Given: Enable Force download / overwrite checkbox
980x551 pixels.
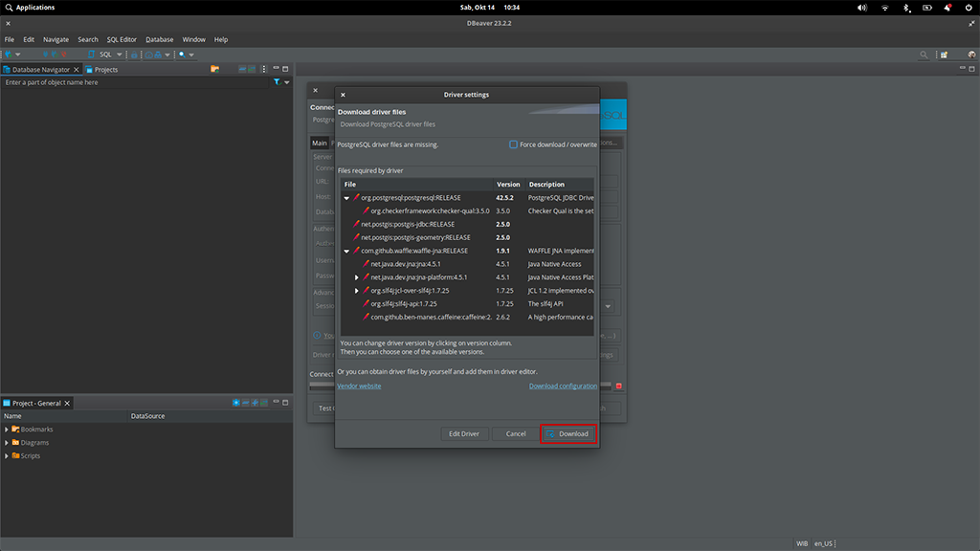Looking at the screenshot, I should point(514,144).
